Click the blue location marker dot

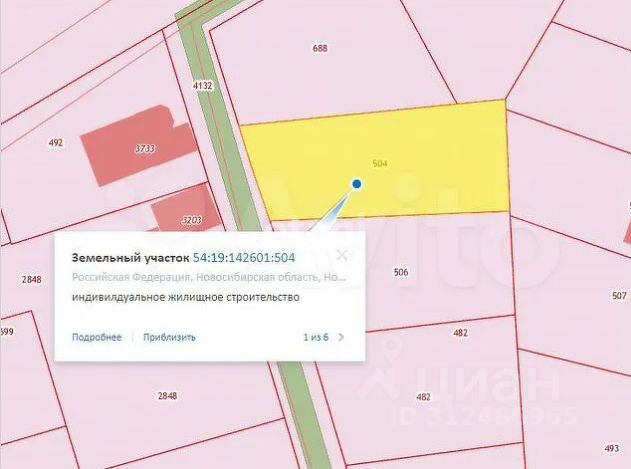[x=357, y=184]
